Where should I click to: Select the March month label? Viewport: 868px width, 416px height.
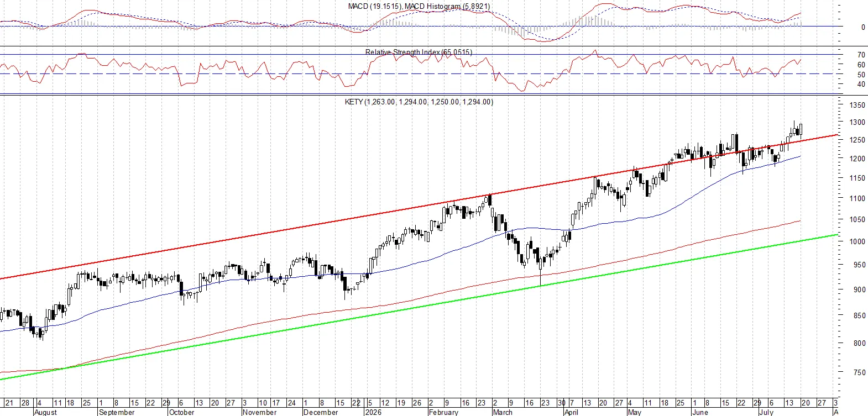coord(503,412)
